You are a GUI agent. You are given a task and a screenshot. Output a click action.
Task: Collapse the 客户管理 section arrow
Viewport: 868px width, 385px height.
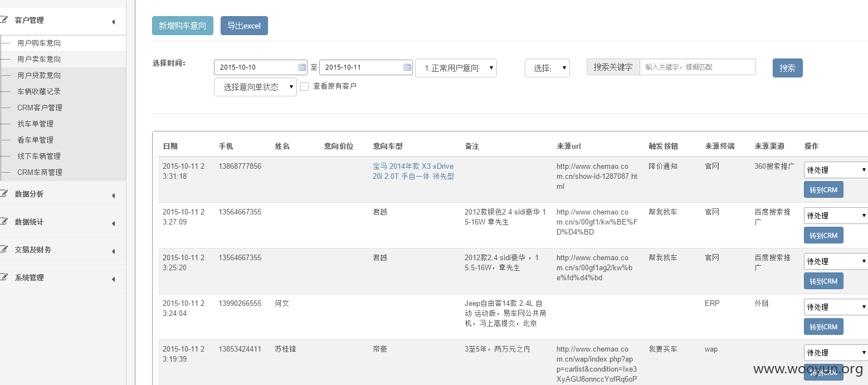114,22
